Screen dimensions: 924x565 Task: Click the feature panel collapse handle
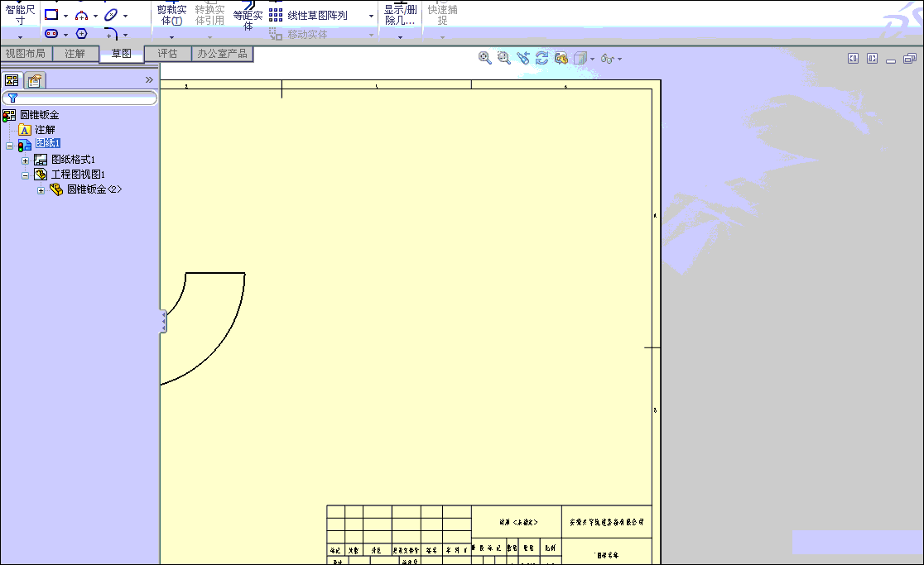pyautogui.click(x=163, y=322)
